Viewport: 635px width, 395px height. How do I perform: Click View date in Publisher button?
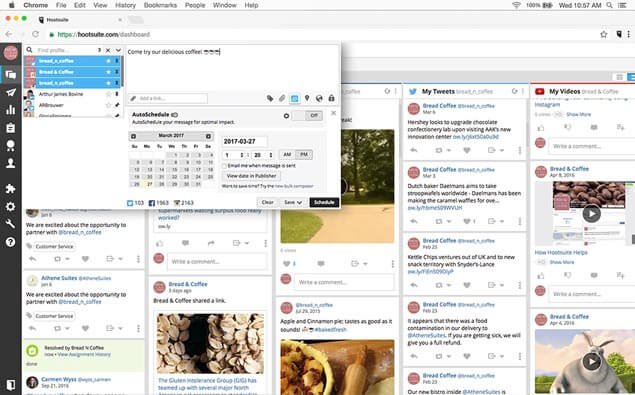pyautogui.click(x=251, y=176)
